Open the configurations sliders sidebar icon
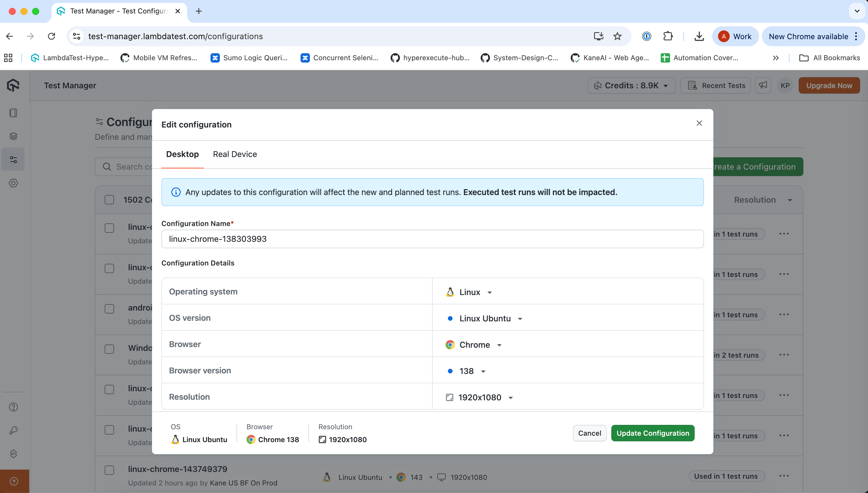 [x=13, y=159]
